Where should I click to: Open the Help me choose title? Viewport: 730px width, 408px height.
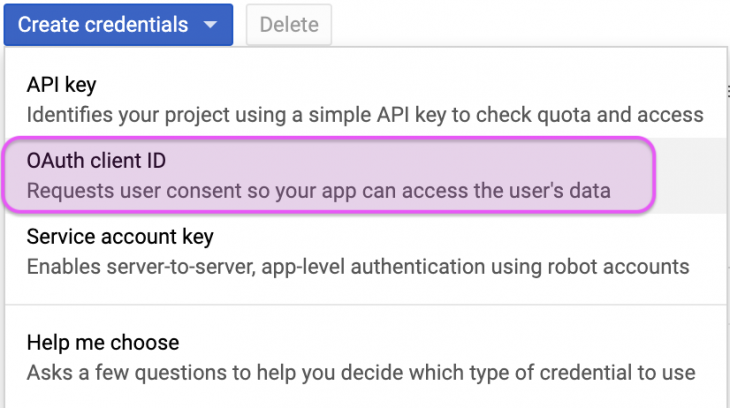pyautogui.click(x=103, y=343)
